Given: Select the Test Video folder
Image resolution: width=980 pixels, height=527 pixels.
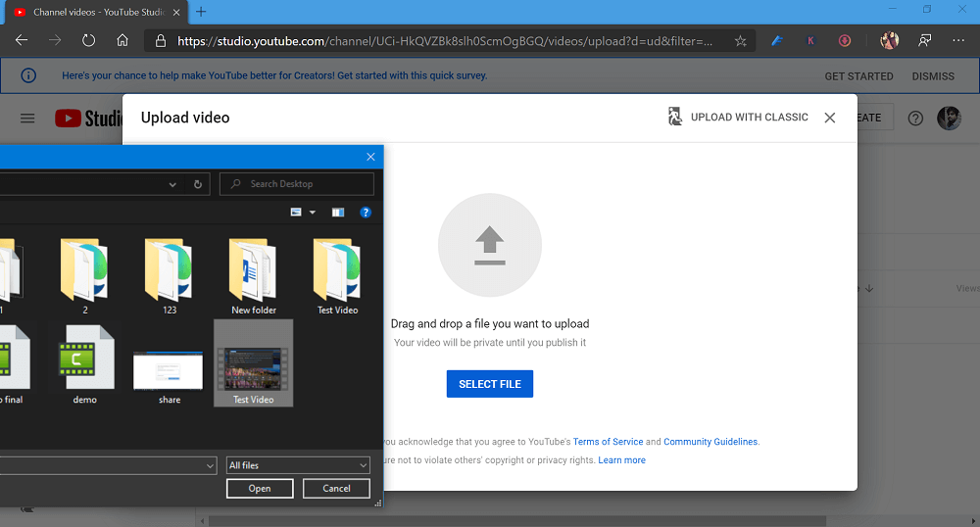Looking at the screenshot, I should click(337, 276).
